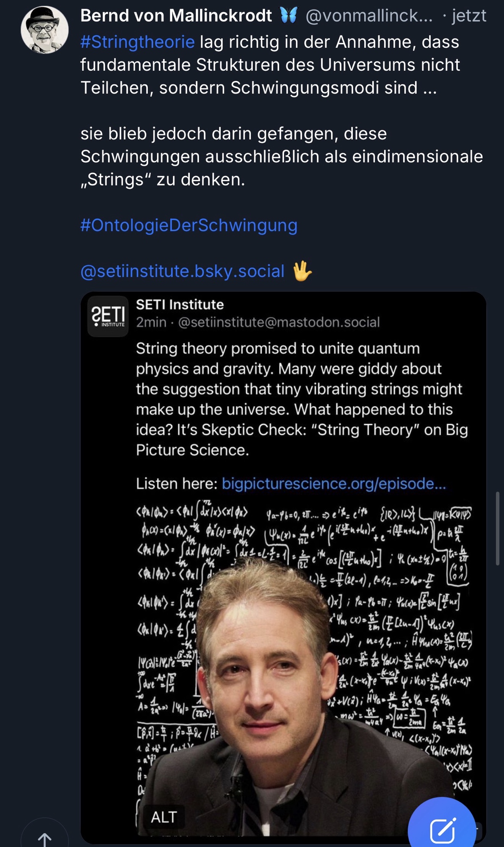Click the blue butterfly badge beside author name

point(289,16)
